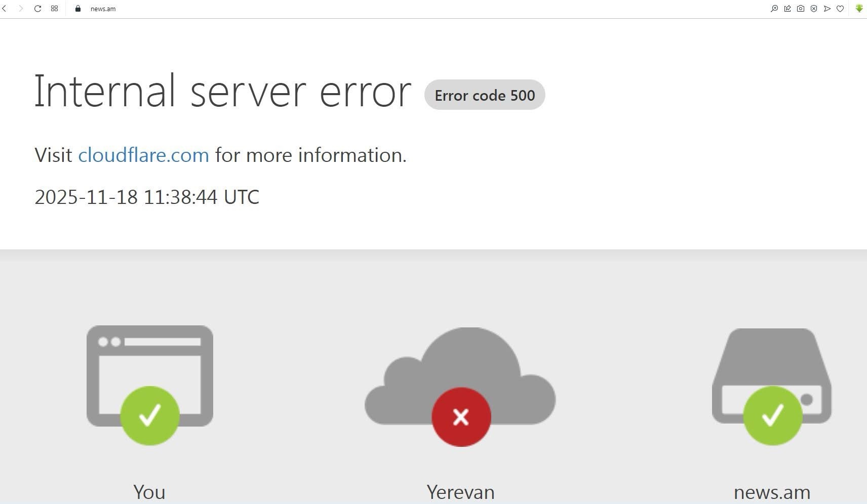
Task: Open the pin and edit tool
Action: 787,9
